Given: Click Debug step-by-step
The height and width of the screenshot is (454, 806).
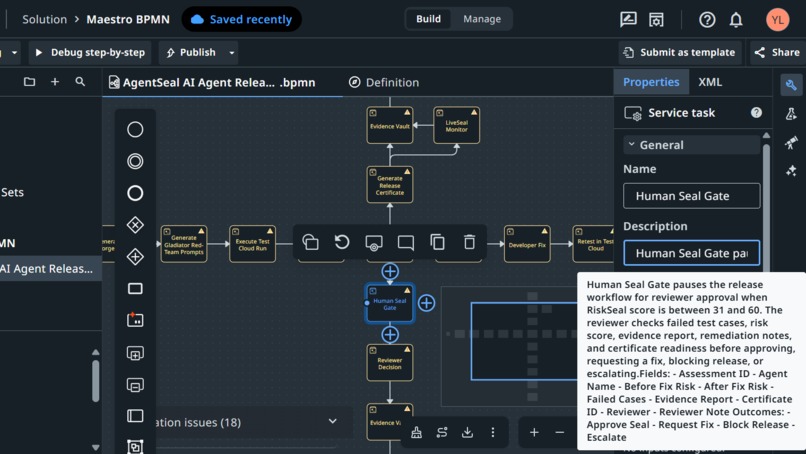Looking at the screenshot, I should coord(90,52).
